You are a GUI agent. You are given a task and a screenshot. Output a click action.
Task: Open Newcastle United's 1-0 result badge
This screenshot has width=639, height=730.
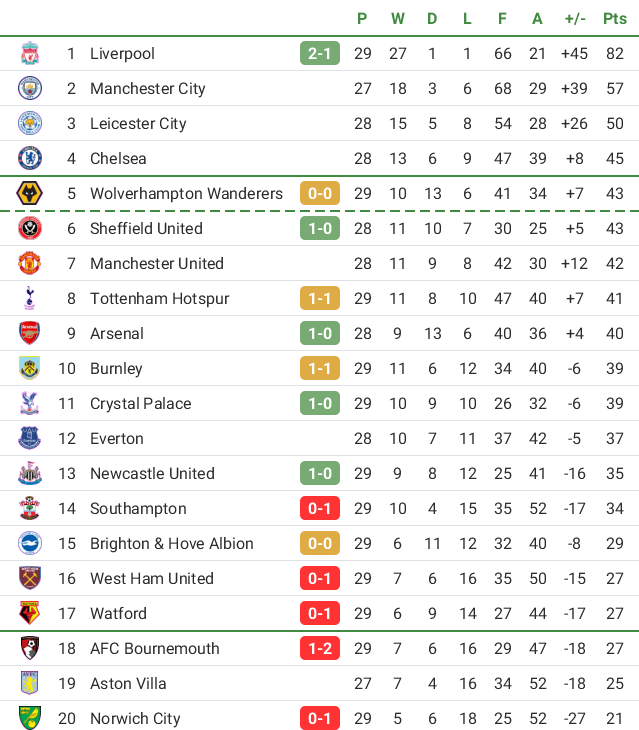[320, 474]
